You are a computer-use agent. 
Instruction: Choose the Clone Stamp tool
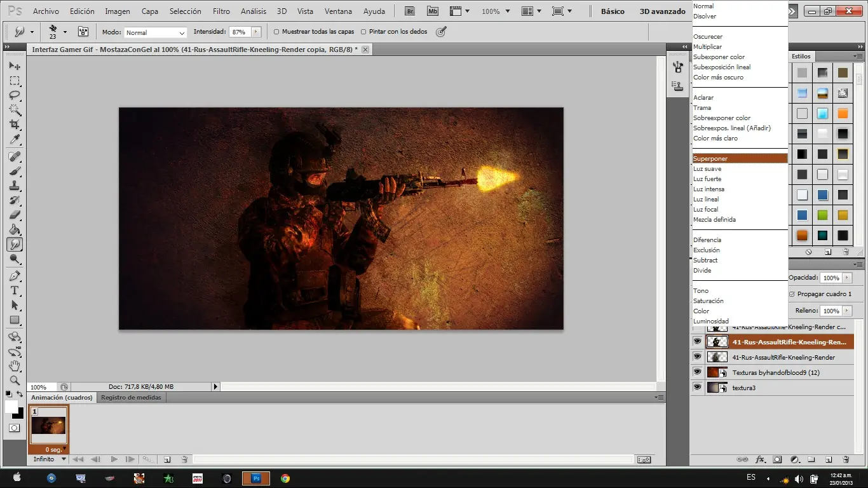14,184
